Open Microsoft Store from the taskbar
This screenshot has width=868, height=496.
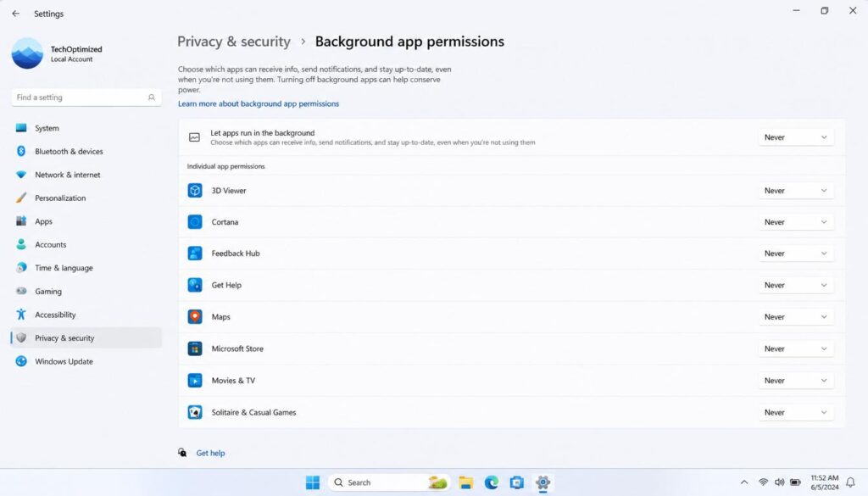[516, 482]
